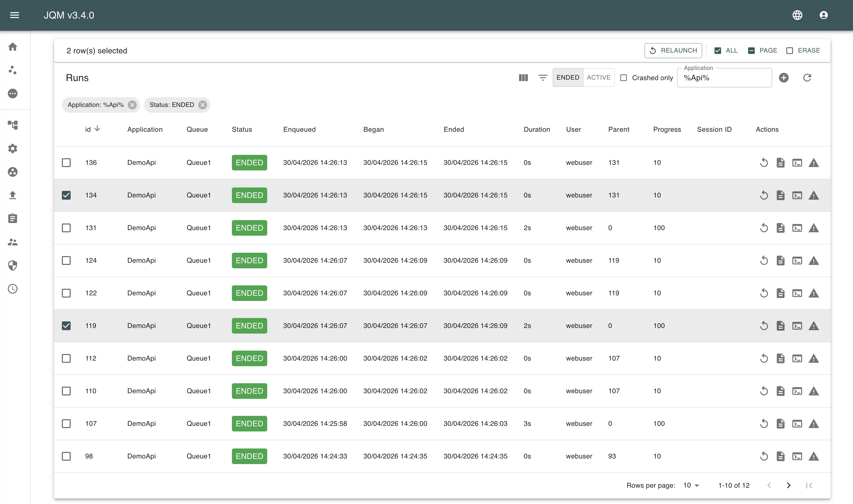853x504 pixels.
Task: Toggle the ALL selection checkbox
Action: pos(718,51)
